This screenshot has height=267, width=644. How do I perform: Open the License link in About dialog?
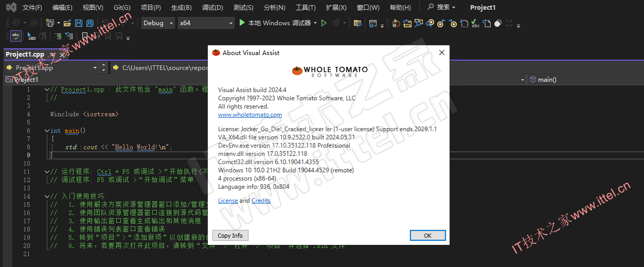coord(228,201)
